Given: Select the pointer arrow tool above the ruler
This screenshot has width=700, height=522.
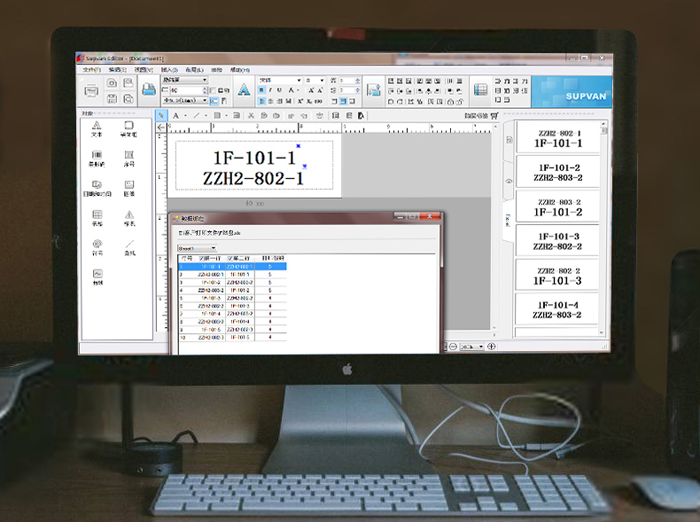Looking at the screenshot, I should 162,115.
